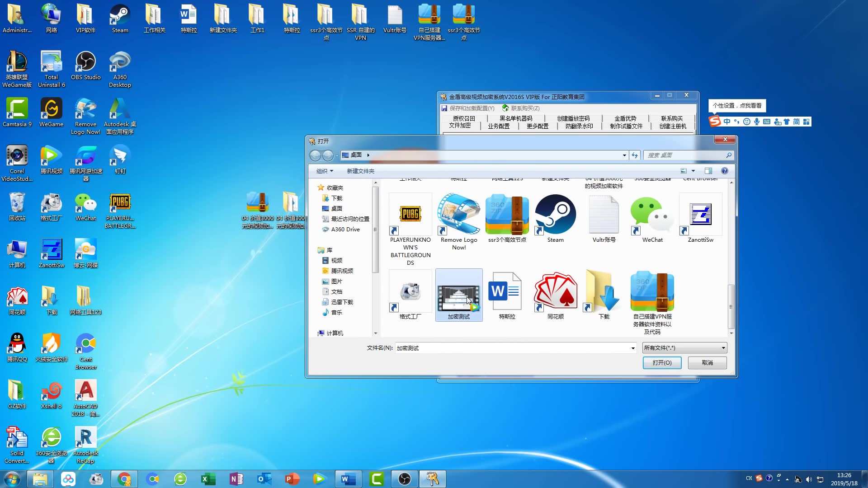The image size is (868, 488).
Task: Switch to the 文件加密 tab in 金盾 window
Action: coord(460,126)
